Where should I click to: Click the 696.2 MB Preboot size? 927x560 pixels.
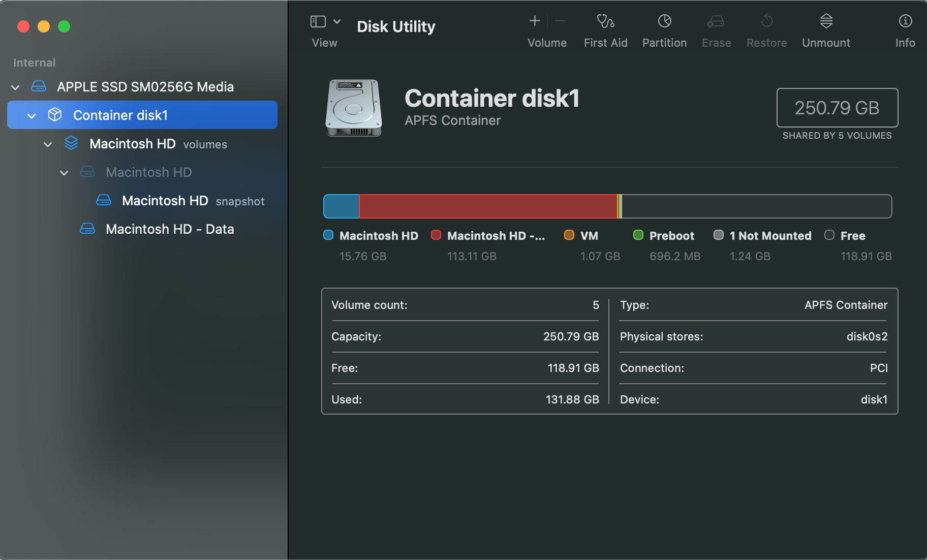(x=675, y=256)
